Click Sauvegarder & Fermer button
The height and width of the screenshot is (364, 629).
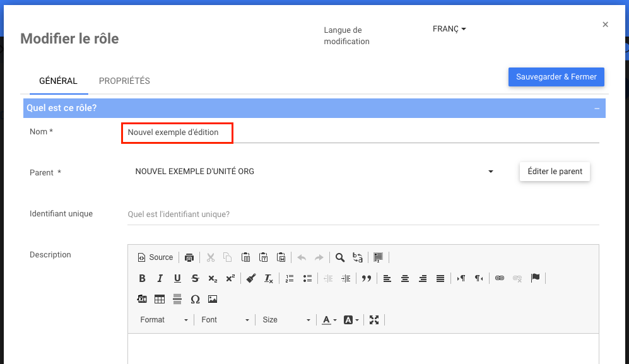(556, 77)
